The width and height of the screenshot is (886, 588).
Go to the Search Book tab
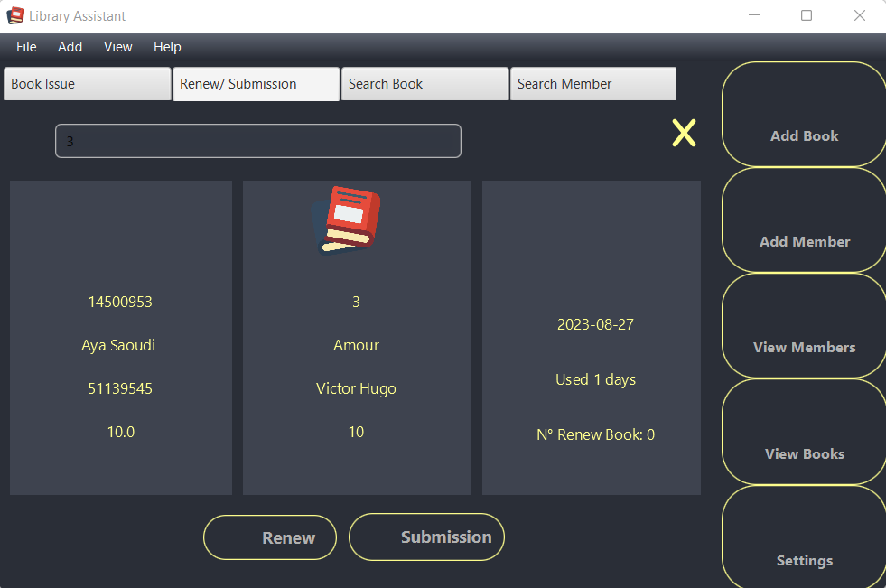[424, 84]
